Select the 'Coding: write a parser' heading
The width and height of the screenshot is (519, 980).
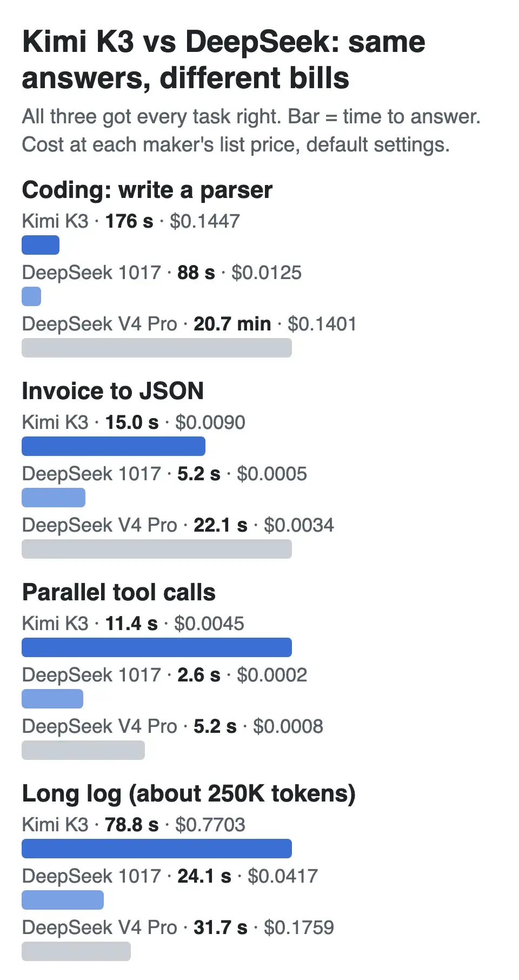147,190
